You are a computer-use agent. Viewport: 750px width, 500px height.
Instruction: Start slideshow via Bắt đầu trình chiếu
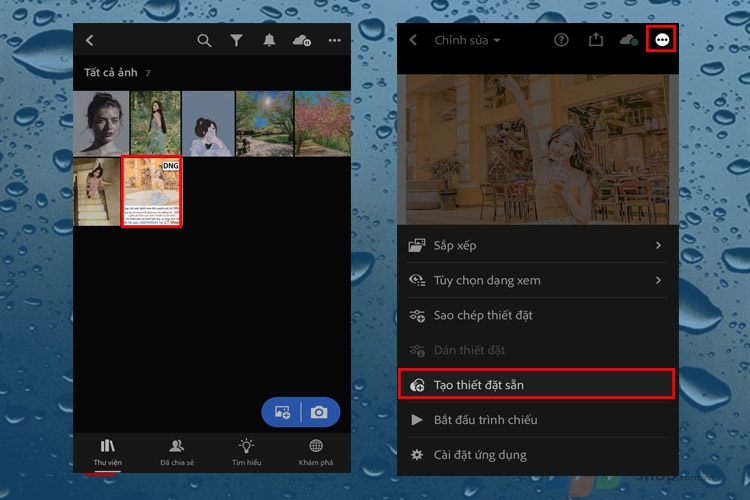click(538, 420)
